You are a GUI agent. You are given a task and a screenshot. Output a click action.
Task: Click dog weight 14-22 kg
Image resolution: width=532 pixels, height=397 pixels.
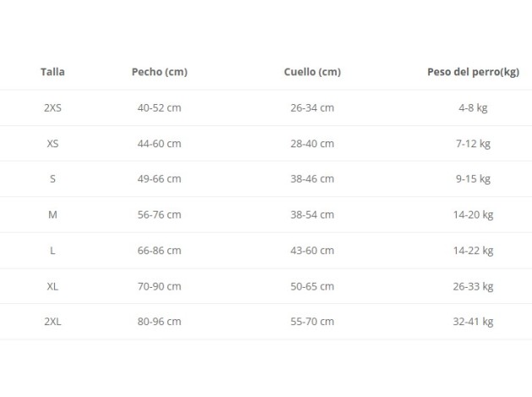473,250
